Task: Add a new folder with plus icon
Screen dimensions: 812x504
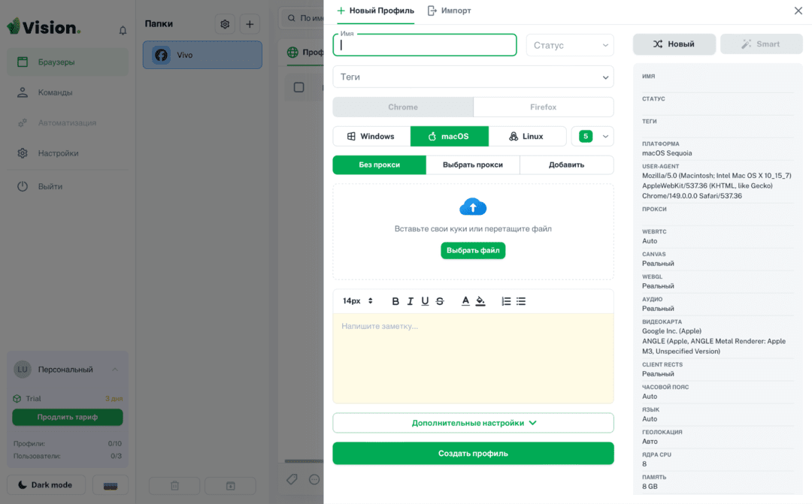Action: pyautogui.click(x=250, y=24)
